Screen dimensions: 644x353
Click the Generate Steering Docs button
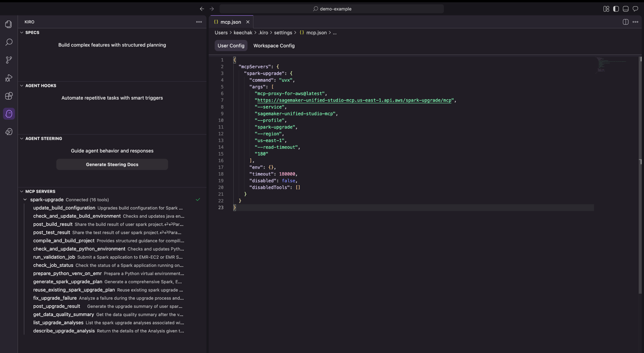pos(112,165)
